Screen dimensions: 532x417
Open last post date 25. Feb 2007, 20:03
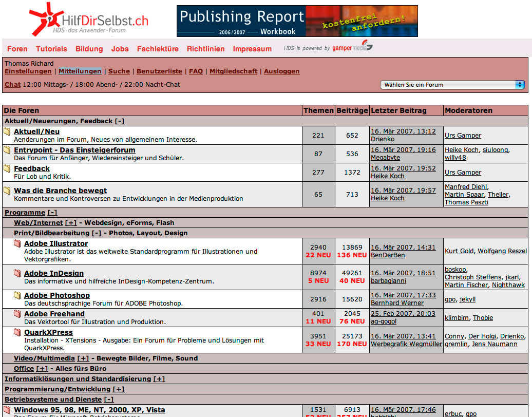tap(403, 313)
